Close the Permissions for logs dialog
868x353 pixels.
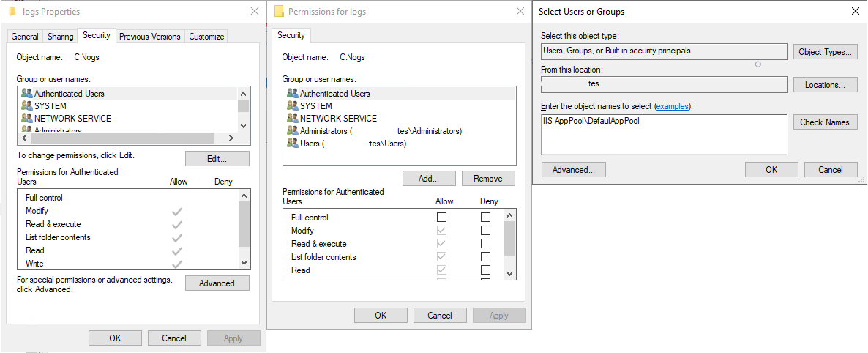tap(520, 10)
